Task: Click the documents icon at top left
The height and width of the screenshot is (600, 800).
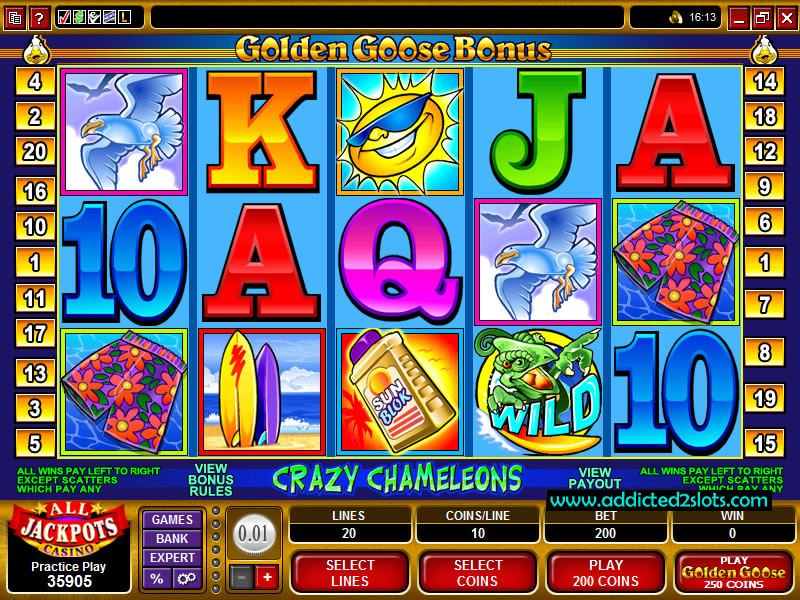Action: (15, 18)
